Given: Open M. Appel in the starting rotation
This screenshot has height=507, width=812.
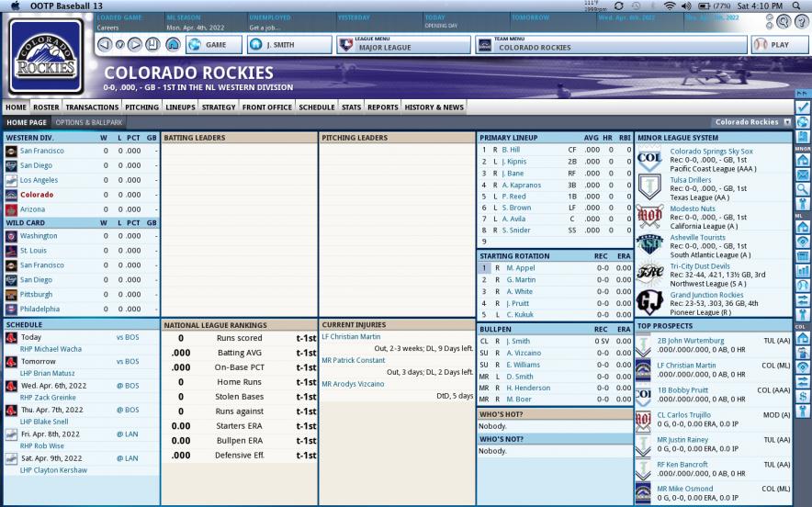Looking at the screenshot, I should click(521, 268).
